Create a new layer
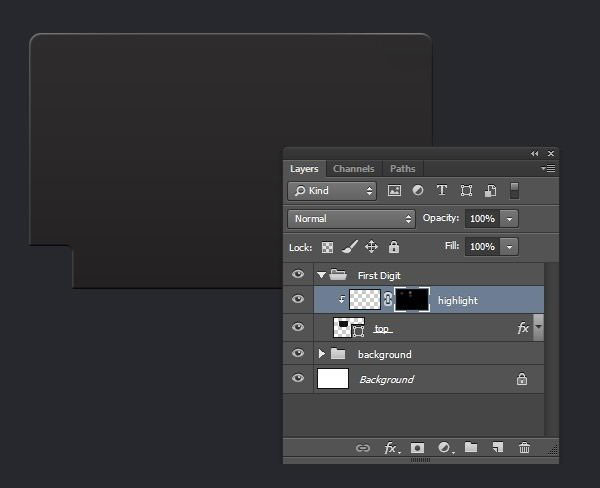This screenshot has height=488, width=600. click(x=497, y=448)
